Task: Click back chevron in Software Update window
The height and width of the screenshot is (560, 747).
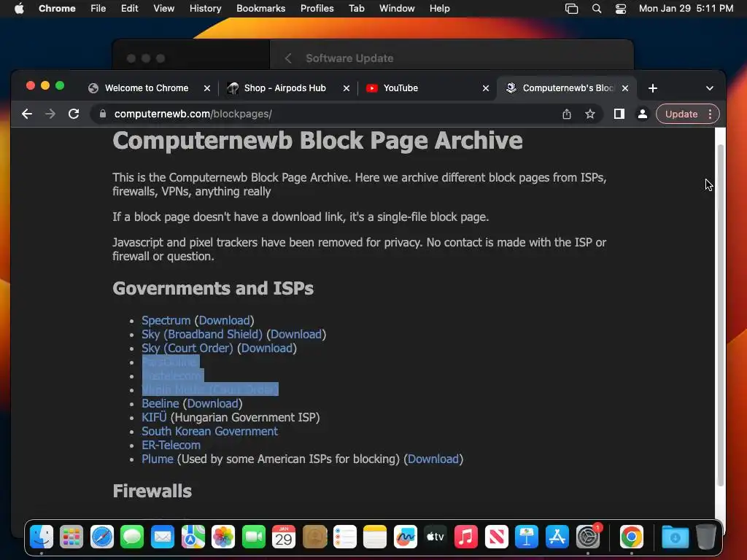Action: coord(287,58)
